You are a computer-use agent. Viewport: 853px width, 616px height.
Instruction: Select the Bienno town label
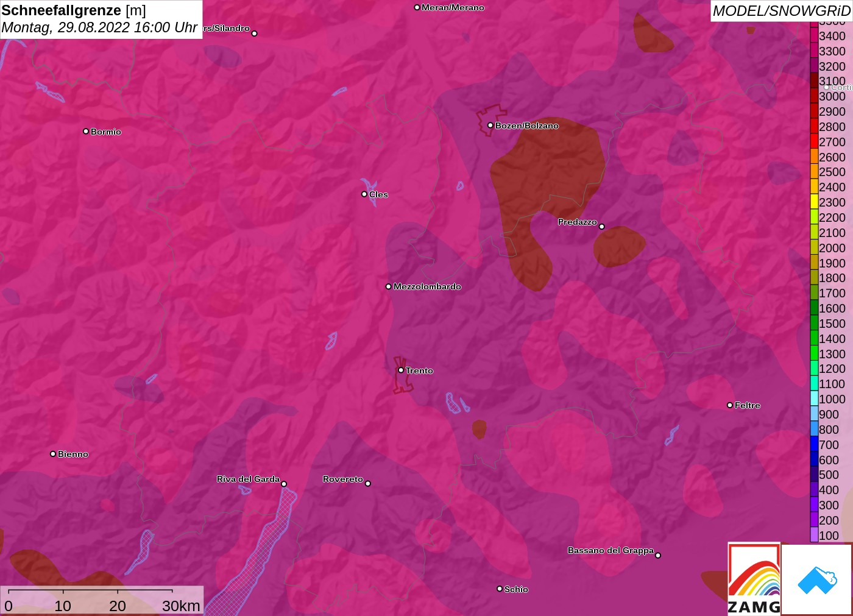73,454
